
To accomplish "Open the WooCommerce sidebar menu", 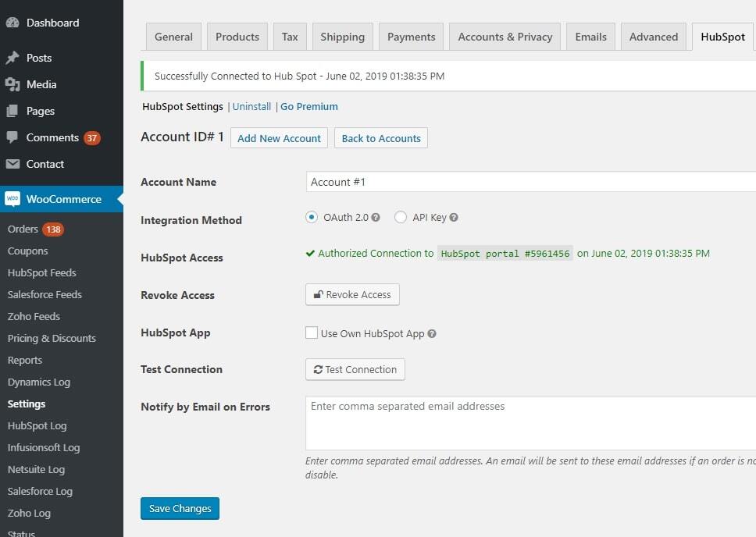I will pos(62,199).
